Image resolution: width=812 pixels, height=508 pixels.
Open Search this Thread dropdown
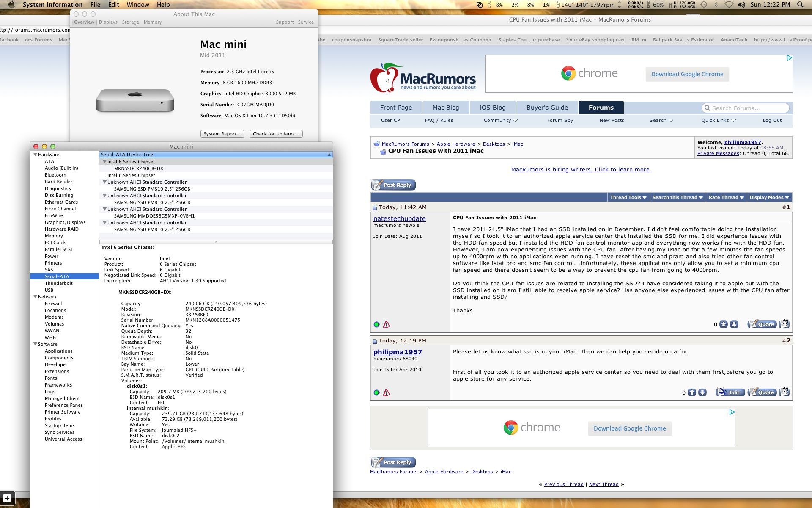(x=678, y=197)
